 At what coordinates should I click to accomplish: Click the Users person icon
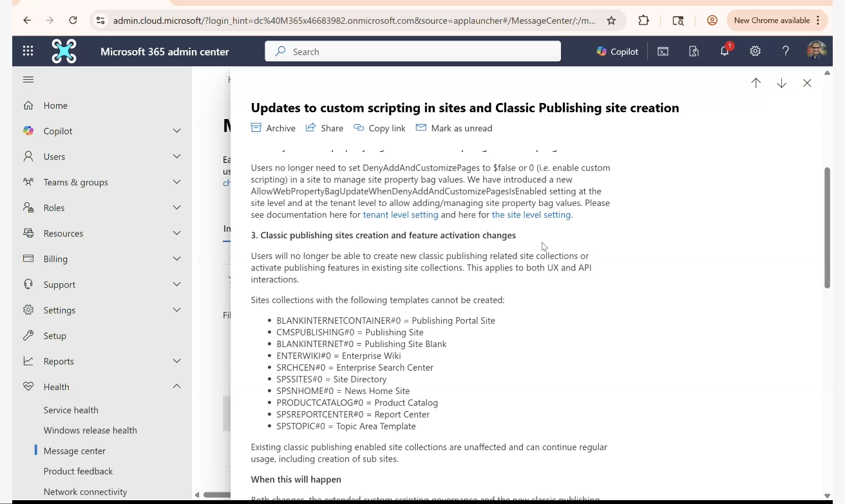tap(28, 156)
